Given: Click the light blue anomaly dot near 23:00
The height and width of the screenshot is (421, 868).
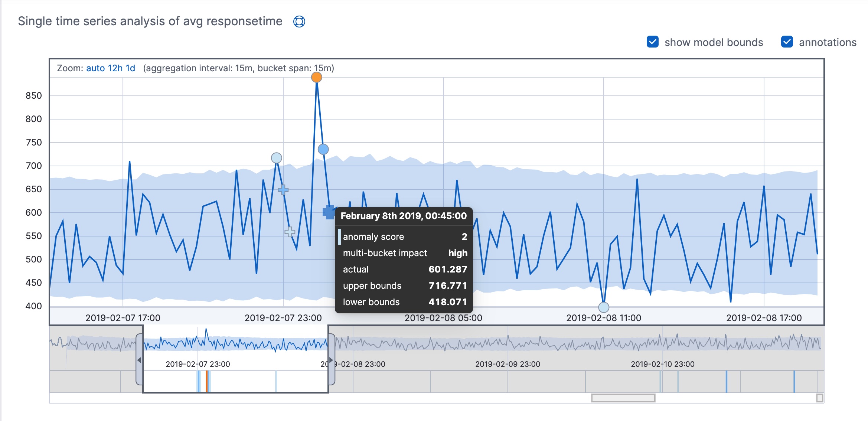Looking at the screenshot, I should pos(277,158).
